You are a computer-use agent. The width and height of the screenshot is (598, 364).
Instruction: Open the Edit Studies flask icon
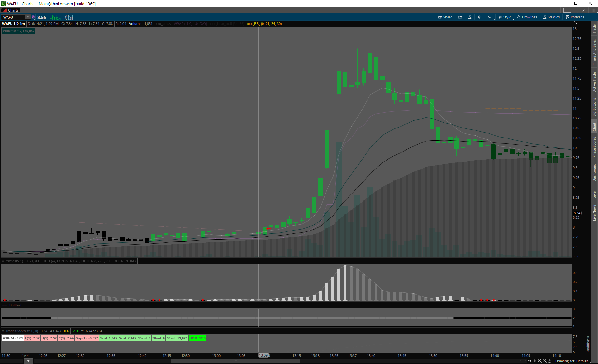click(x=470, y=17)
